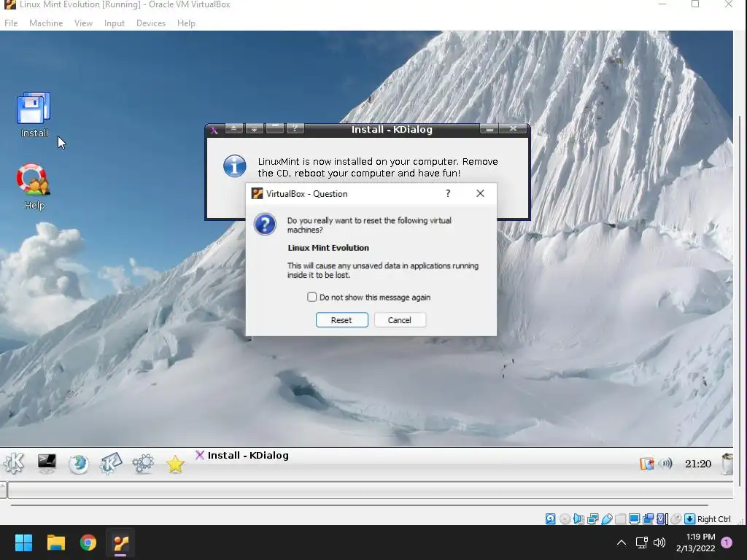Click the optical drive status icon
The height and width of the screenshot is (560, 747).
pyautogui.click(x=565, y=519)
